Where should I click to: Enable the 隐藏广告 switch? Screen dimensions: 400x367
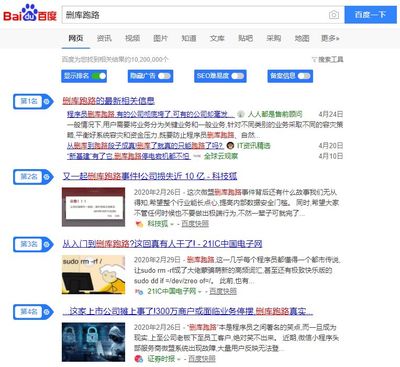[164, 76]
